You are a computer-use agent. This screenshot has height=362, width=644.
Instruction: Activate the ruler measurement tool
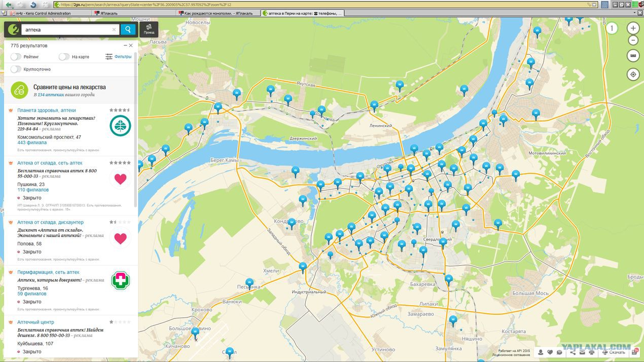[633, 55]
